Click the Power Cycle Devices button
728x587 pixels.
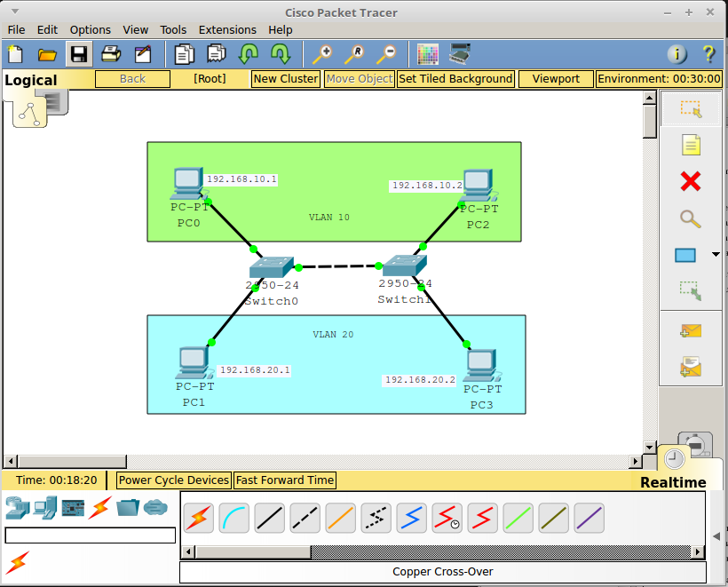173,480
